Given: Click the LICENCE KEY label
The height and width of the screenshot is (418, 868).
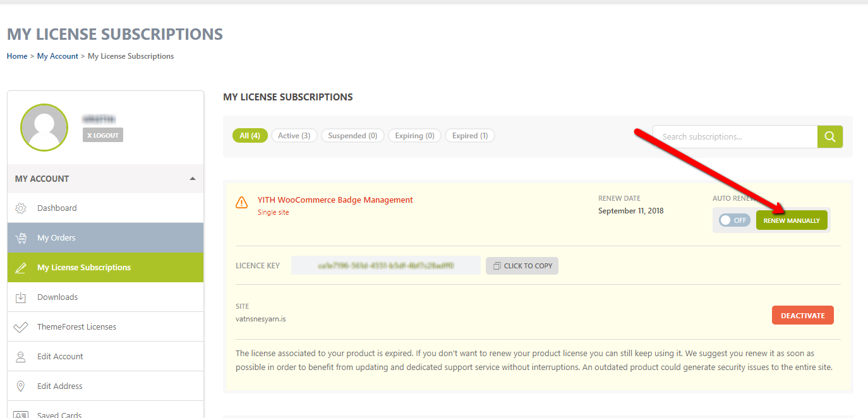Looking at the screenshot, I should [x=258, y=266].
